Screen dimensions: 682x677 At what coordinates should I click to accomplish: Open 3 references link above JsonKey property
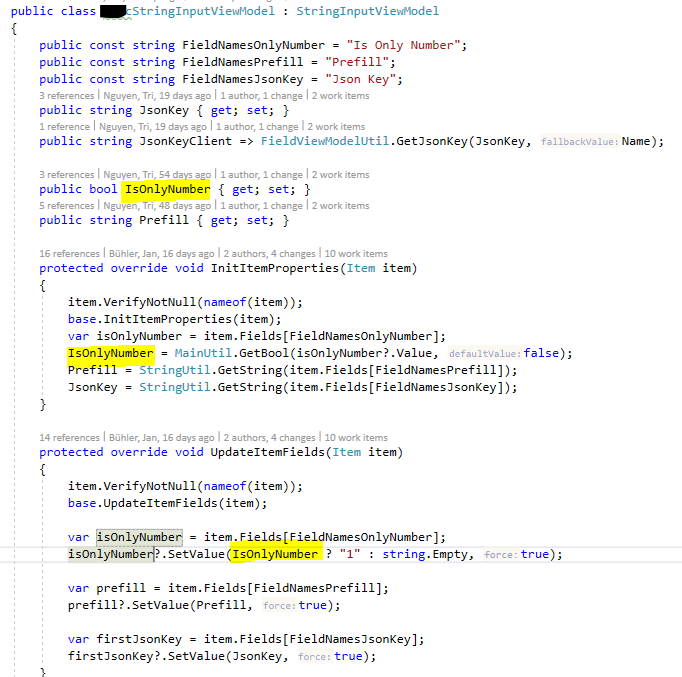67,96
